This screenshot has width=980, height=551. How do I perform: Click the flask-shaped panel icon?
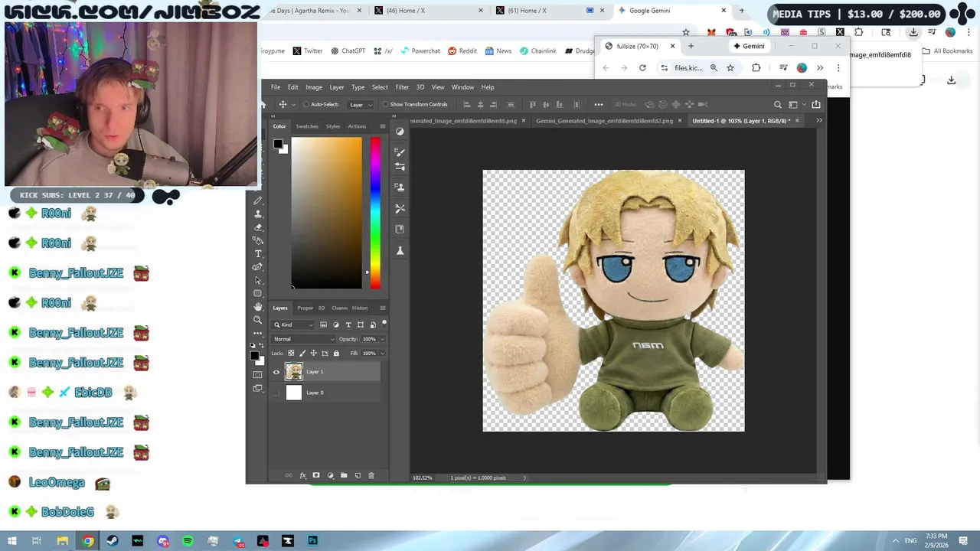[400, 251]
